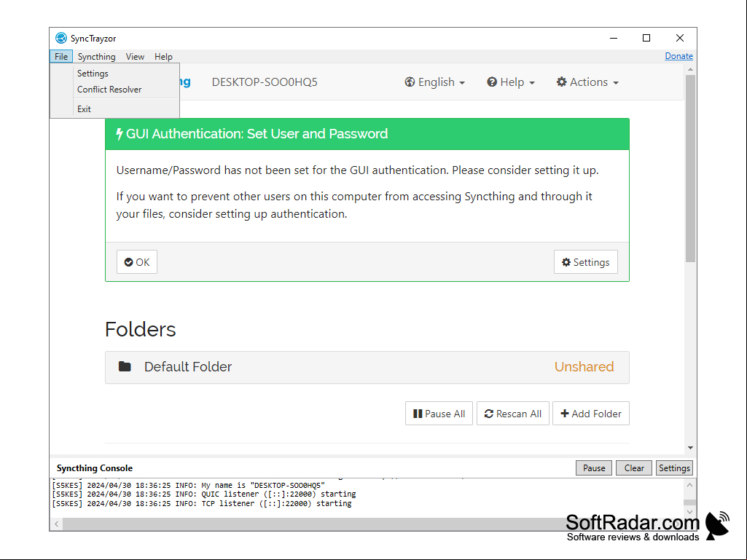
Task: Click the SyncTrayzor app icon in title bar
Action: pyautogui.click(x=61, y=38)
